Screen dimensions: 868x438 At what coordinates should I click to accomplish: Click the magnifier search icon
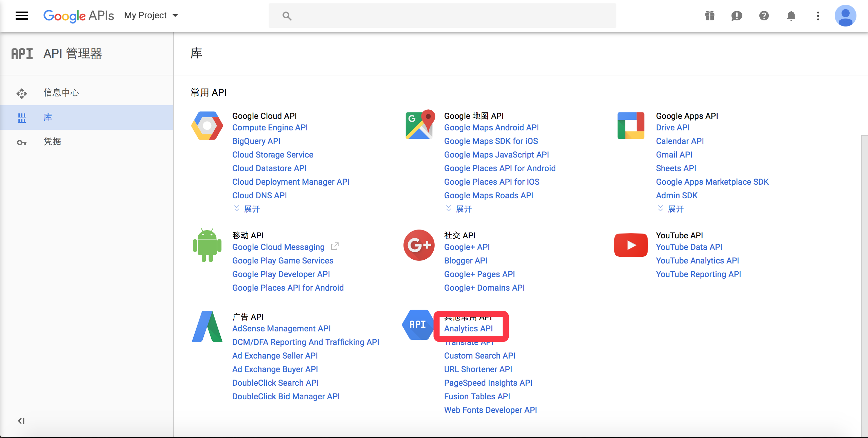(287, 16)
